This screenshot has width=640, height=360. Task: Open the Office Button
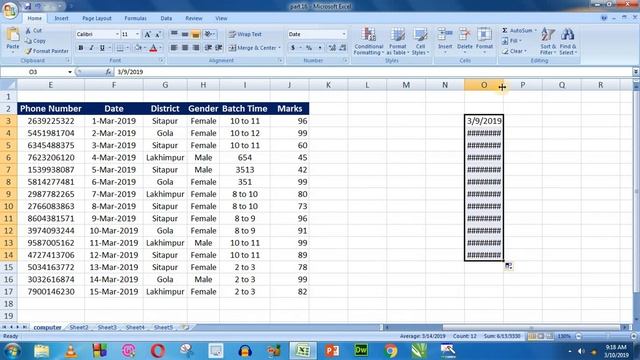point(10,10)
